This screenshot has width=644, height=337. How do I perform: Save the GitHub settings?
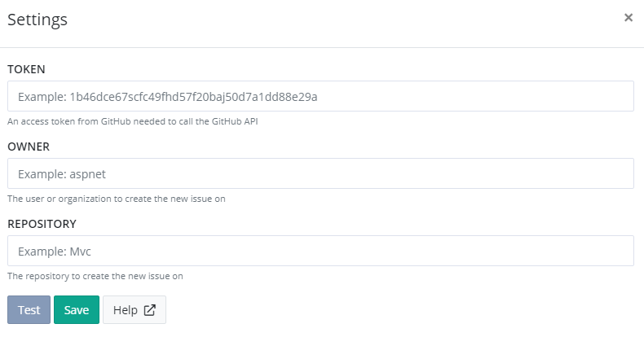click(x=77, y=310)
